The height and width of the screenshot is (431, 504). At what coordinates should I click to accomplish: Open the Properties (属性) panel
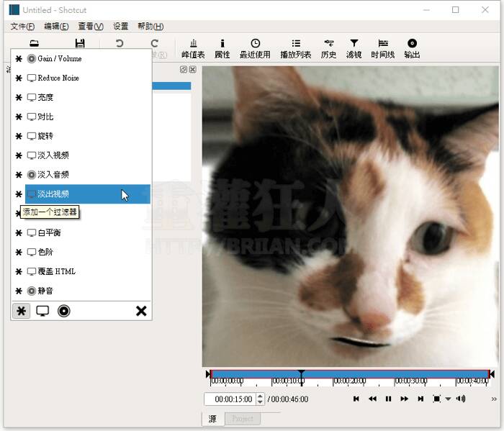pos(222,49)
